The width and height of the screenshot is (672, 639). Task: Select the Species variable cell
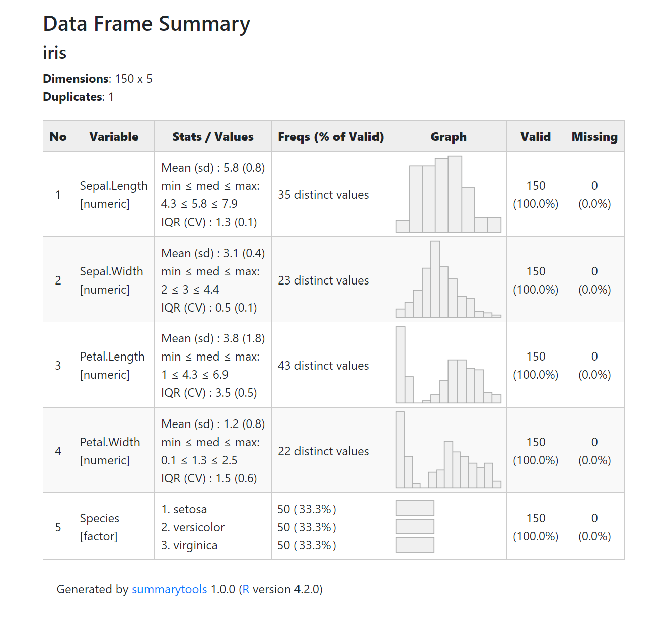[x=100, y=519]
